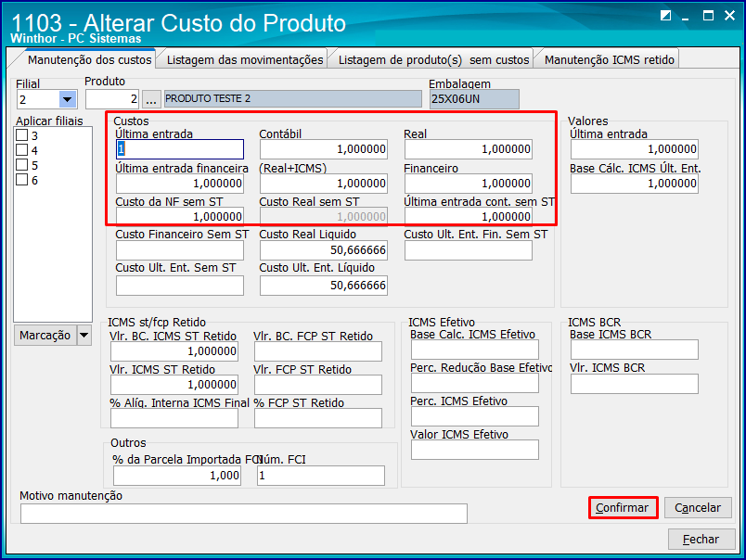Tick the filial 5 checkbox
746x560 pixels.
coord(22,164)
